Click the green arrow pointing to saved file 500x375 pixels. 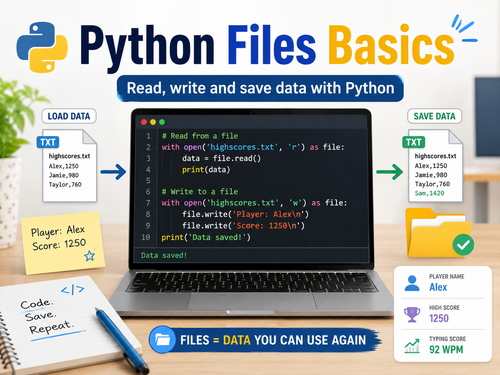(x=390, y=172)
